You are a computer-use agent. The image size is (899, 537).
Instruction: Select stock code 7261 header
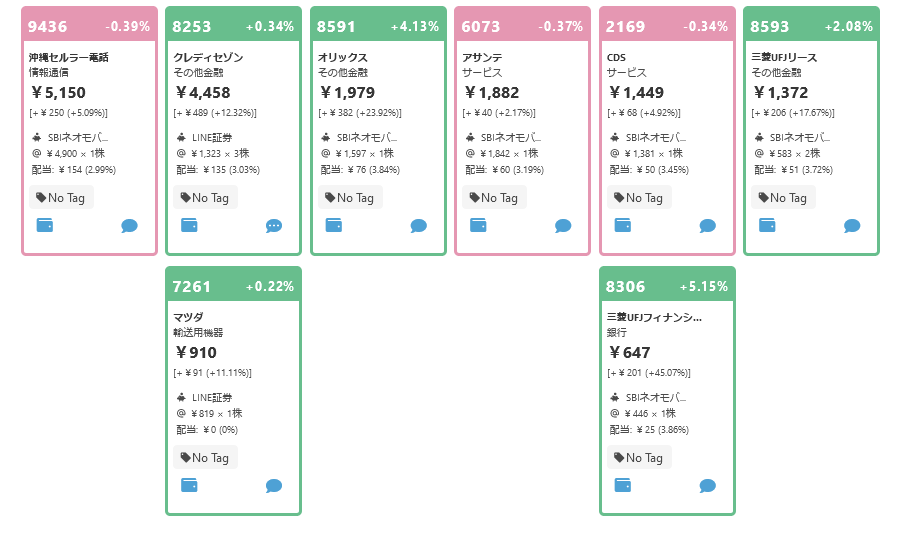coord(191,287)
